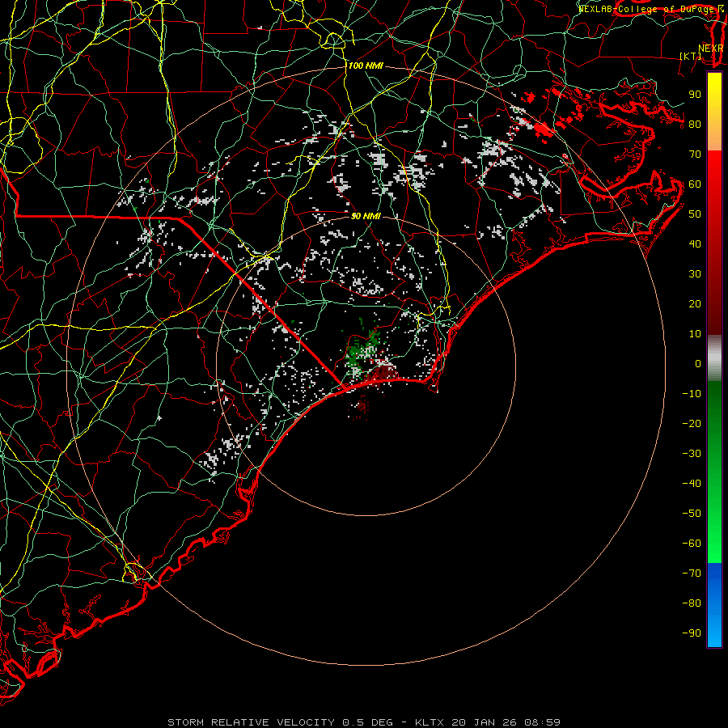Click the '50 NMI' range ring label
This screenshot has height=728, width=728.
tap(366, 216)
